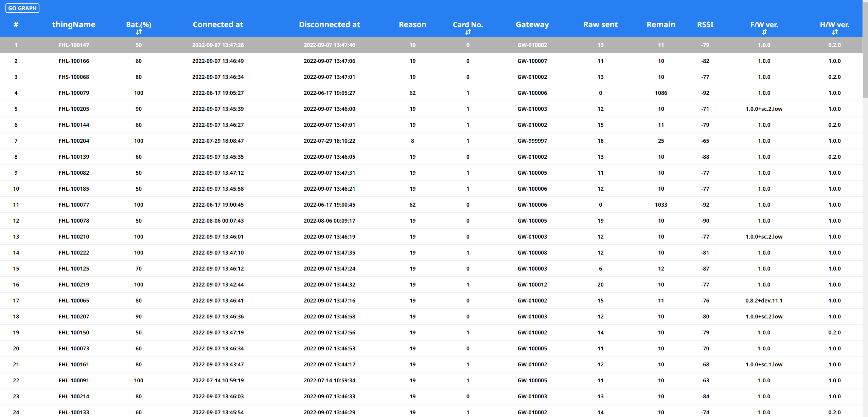Sort by Card No. arrows icon
This screenshot has height=417, width=868.
(468, 32)
